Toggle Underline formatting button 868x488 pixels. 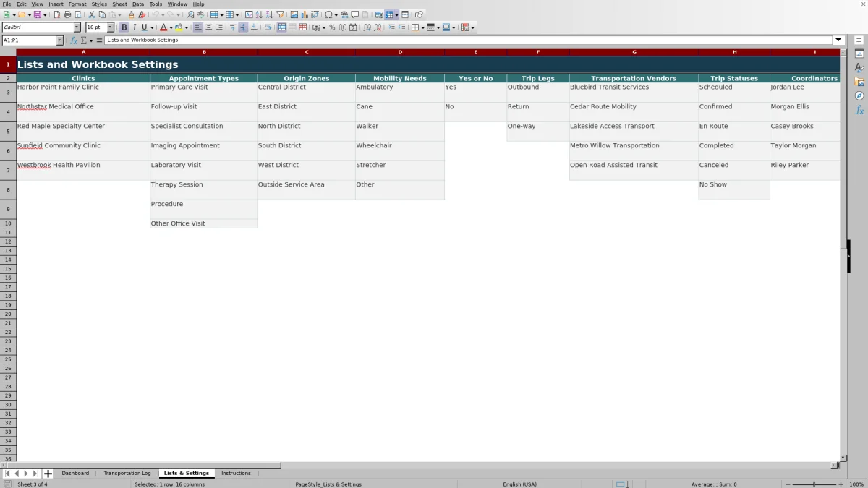click(144, 27)
